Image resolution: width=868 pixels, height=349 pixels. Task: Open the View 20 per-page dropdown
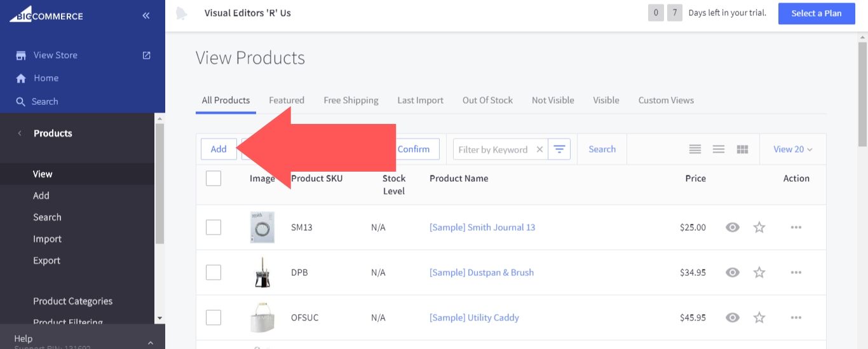tap(793, 149)
